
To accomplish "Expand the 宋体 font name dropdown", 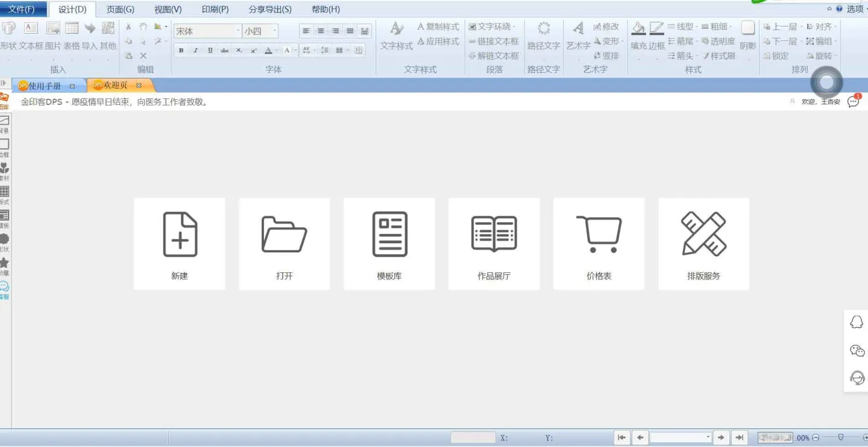I will [x=237, y=31].
